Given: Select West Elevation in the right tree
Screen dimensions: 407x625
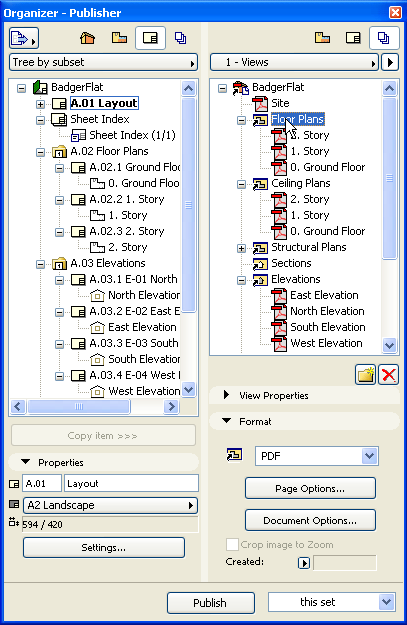Looking at the screenshot, I should (326, 343).
